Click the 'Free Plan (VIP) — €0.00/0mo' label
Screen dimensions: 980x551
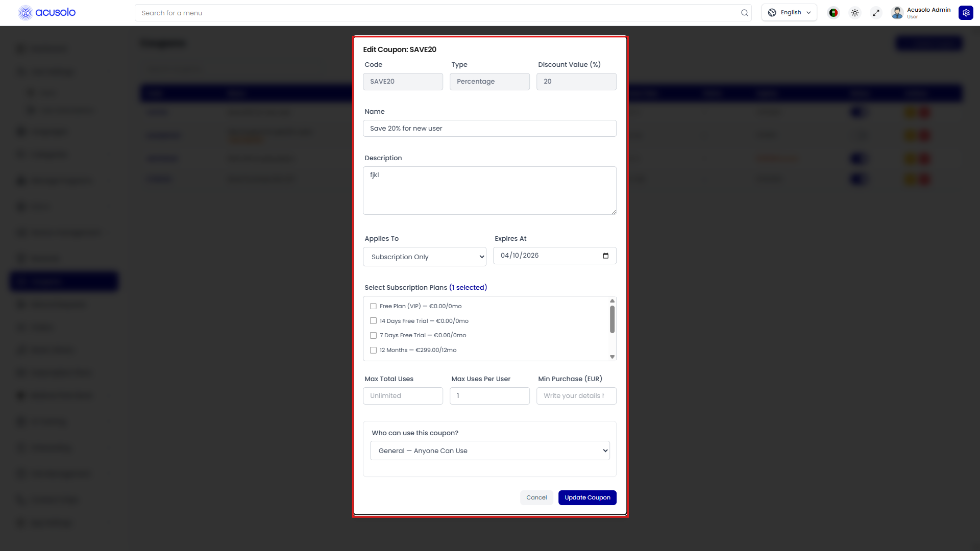coord(421,306)
